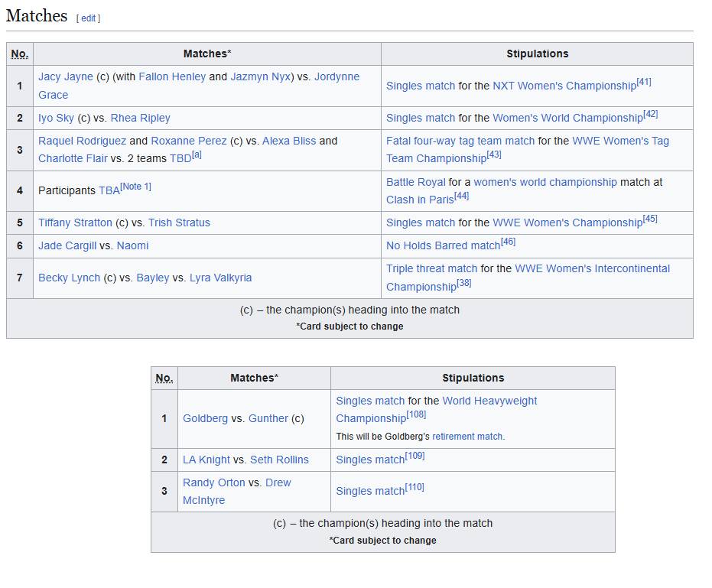Open the Goldberg link

click(x=205, y=419)
